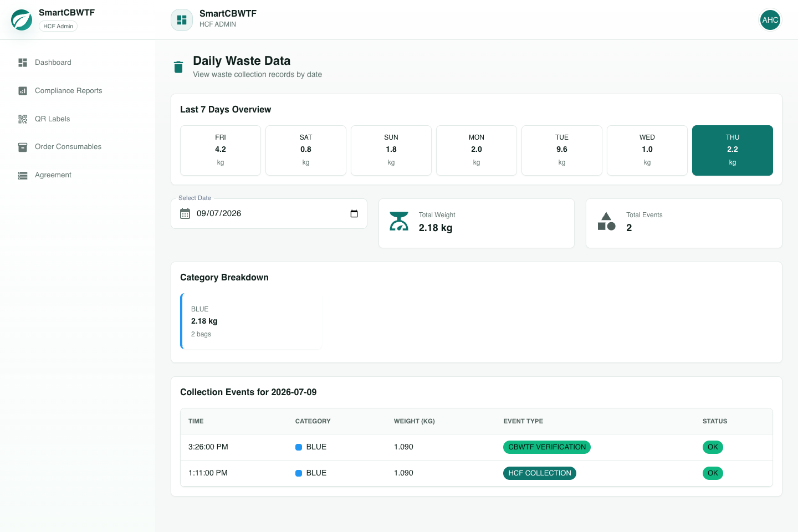
Task: Click the HCF Admin role badge
Action: point(58,26)
